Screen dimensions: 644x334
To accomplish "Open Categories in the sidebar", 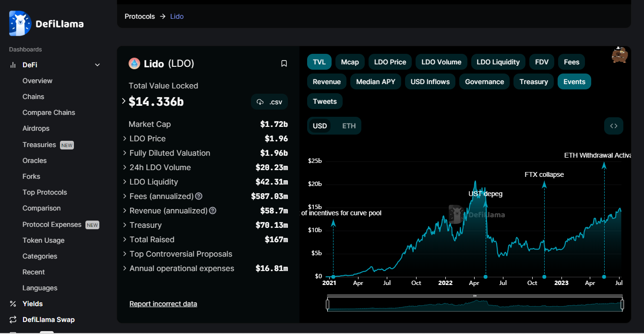I will [x=40, y=256].
